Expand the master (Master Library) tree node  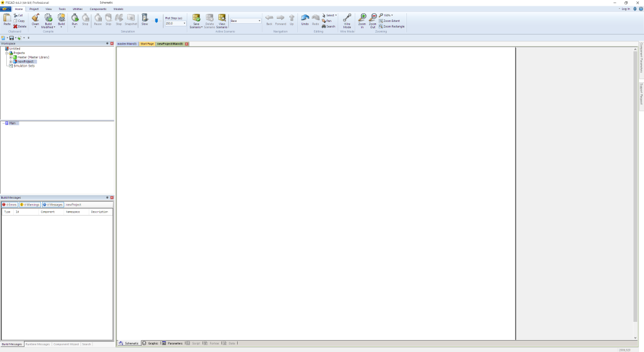click(x=9, y=57)
